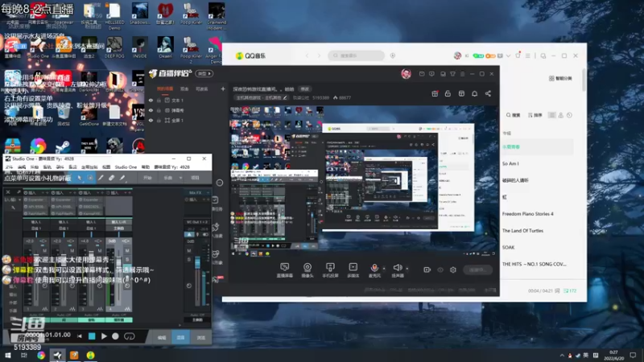Hide the 弹幕 layer via its eye icon

point(151,110)
